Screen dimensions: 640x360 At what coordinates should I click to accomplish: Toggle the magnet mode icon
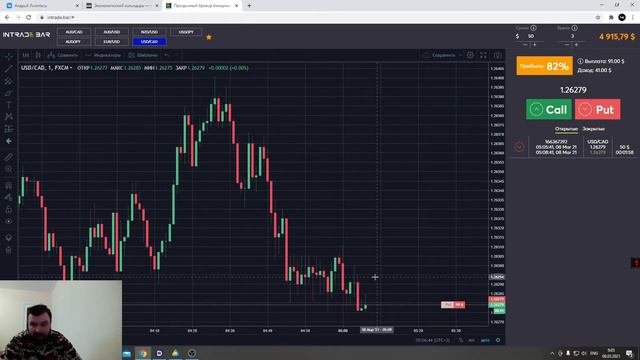click(9, 185)
